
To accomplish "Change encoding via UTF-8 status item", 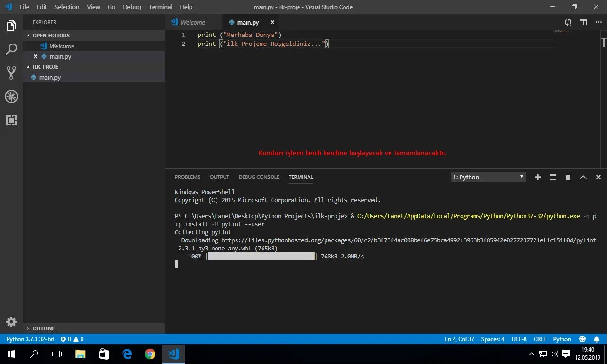I will tap(519, 339).
